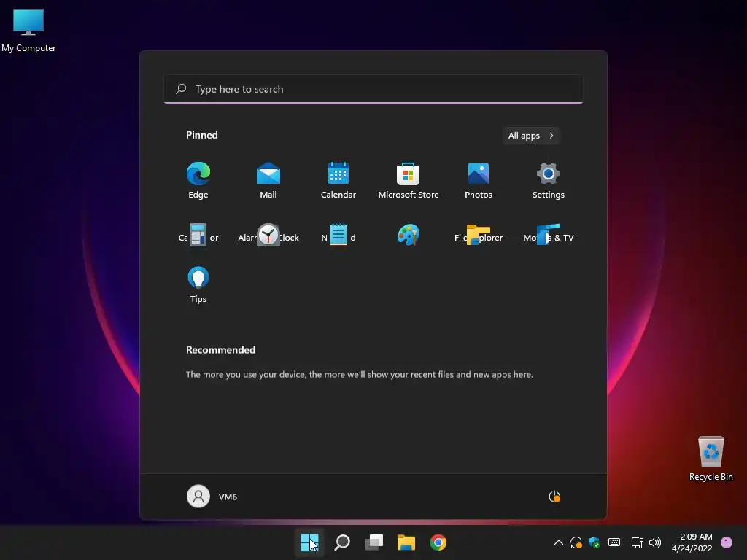The height and width of the screenshot is (560, 747).
Task: Open File Explorer on the taskbar
Action: pyautogui.click(x=406, y=542)
